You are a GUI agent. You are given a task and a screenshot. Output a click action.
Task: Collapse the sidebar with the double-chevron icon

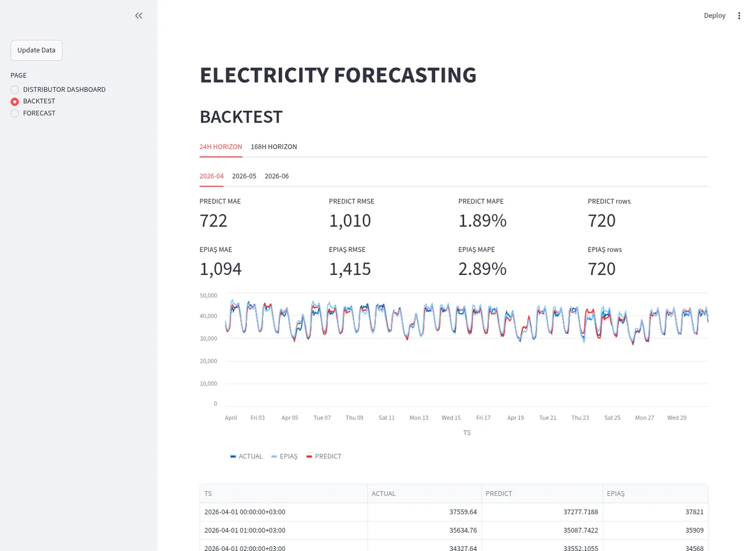click(x=139, y=16)
